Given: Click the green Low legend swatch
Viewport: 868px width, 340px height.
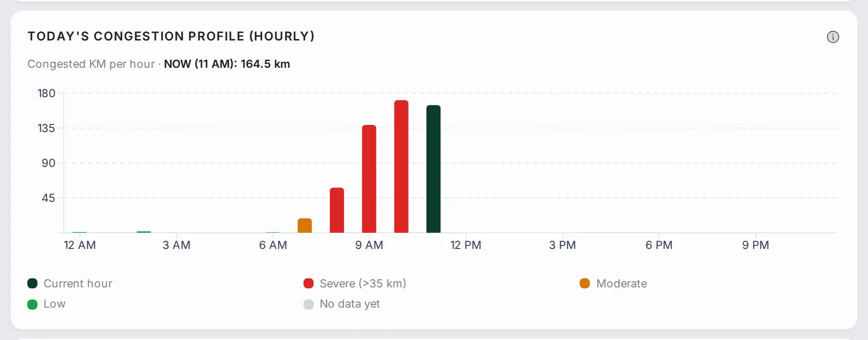Looking at the screenshot, I should tap(32, 304).
